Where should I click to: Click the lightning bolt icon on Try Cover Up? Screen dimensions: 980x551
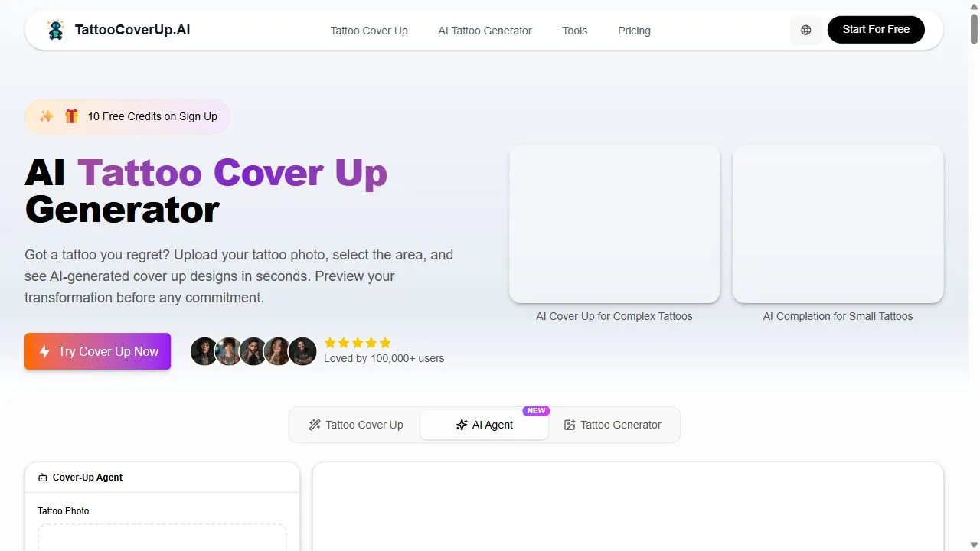click(x=44, y=351)
